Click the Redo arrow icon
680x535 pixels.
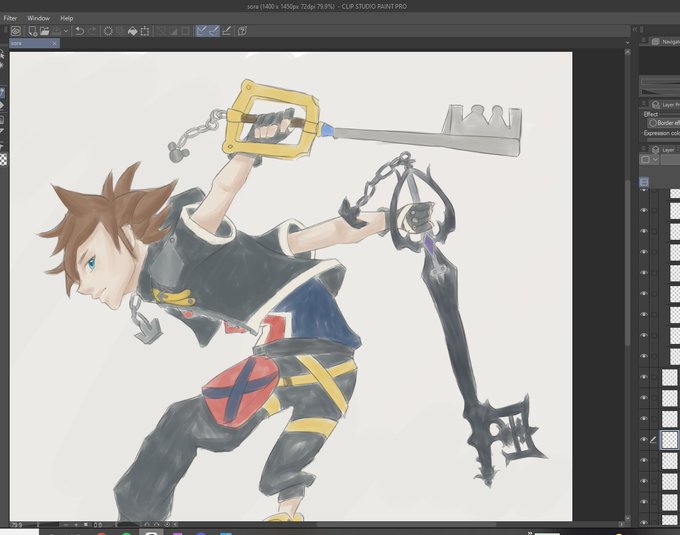click(92, 31)
